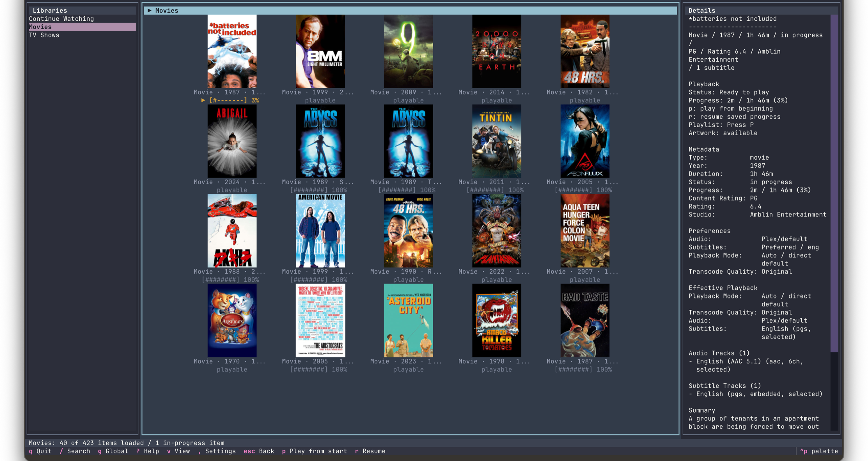Image resolution: width=868 pixels, height=461 pixels.
Task: Click 'Subtitles: Preferred / eng' preference row
Action: click(x=754, y=247)
